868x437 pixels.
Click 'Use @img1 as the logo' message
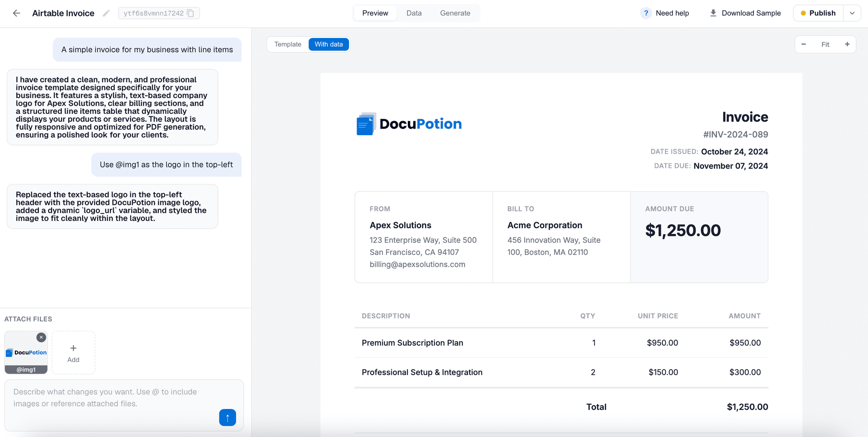(x=166, y=164)
